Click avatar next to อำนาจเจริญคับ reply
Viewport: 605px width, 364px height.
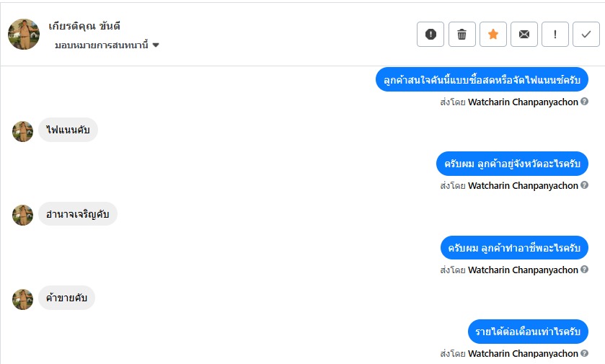pyautogui.click(x=23, y=215)
